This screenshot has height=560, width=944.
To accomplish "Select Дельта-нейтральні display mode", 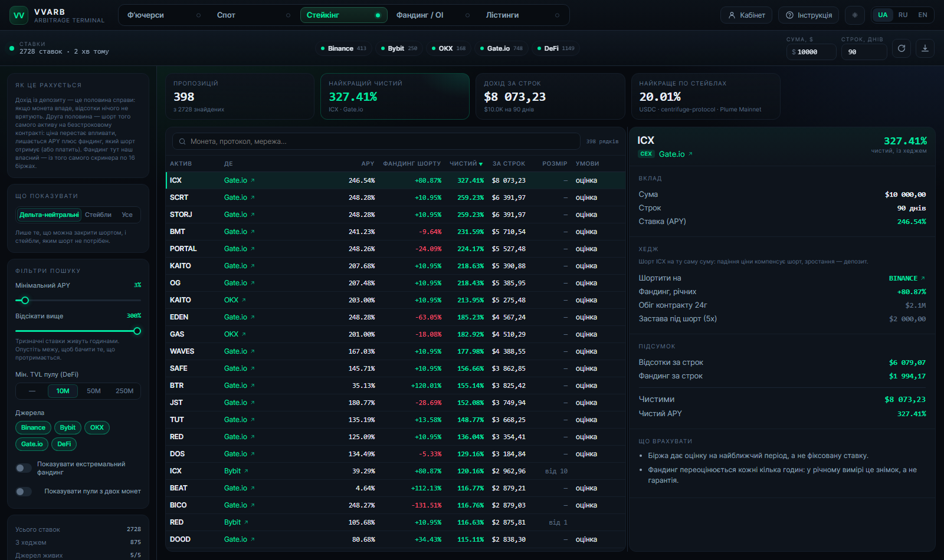I will (x=49, y=215).
